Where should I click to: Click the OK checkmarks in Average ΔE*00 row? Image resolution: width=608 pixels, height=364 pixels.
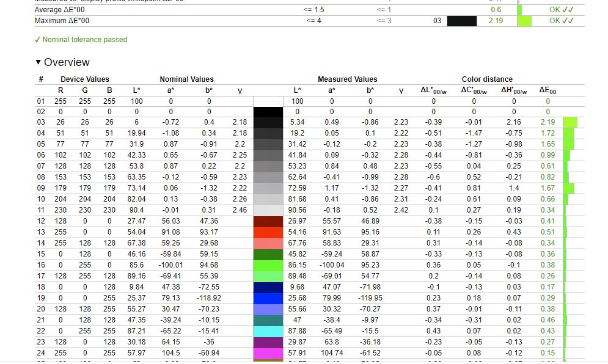tap(561, 10)
